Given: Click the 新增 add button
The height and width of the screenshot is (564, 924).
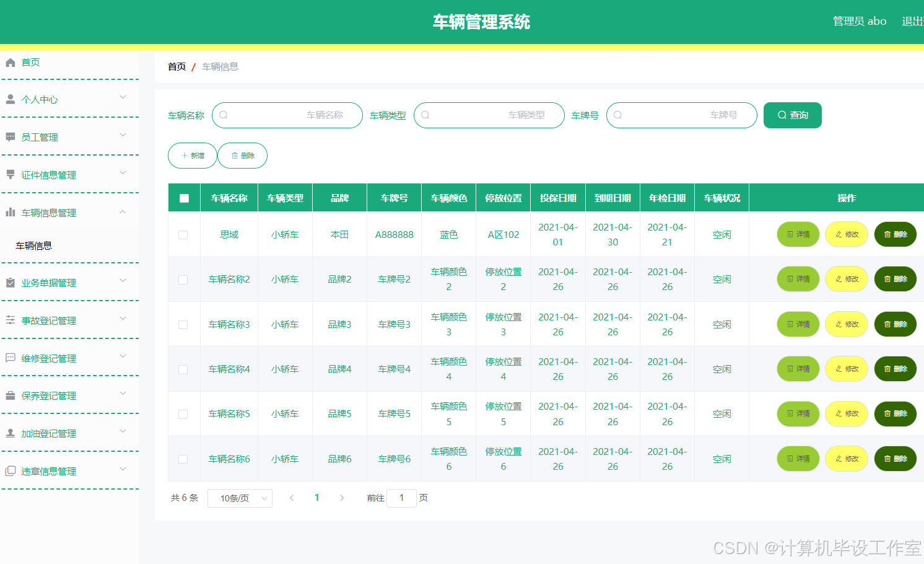Looking at the screenshot, I should 193,156.
